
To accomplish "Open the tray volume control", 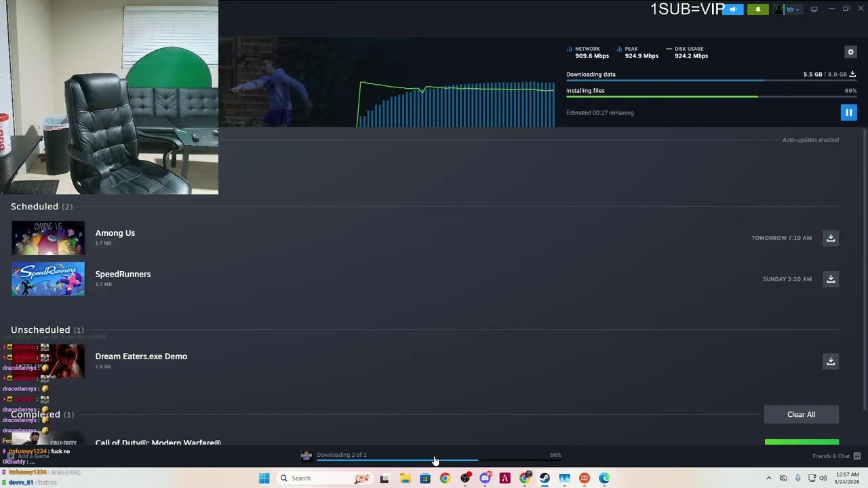I will click(x=823, y=479).
